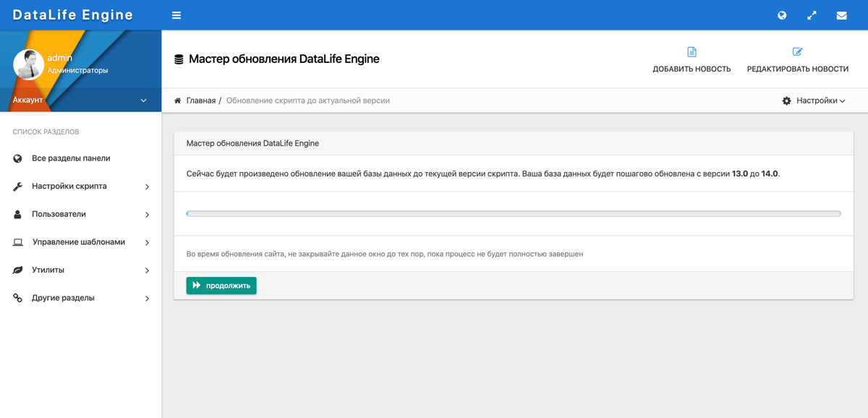Open messages via the envelope icon
868x418 pixels.
(x=841, y=15)
